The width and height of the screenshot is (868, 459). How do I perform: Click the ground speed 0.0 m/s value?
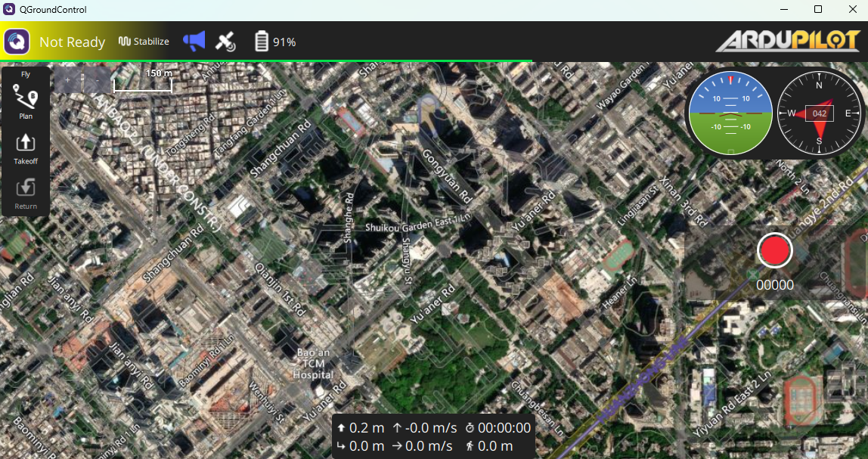(x=423, y=445)
